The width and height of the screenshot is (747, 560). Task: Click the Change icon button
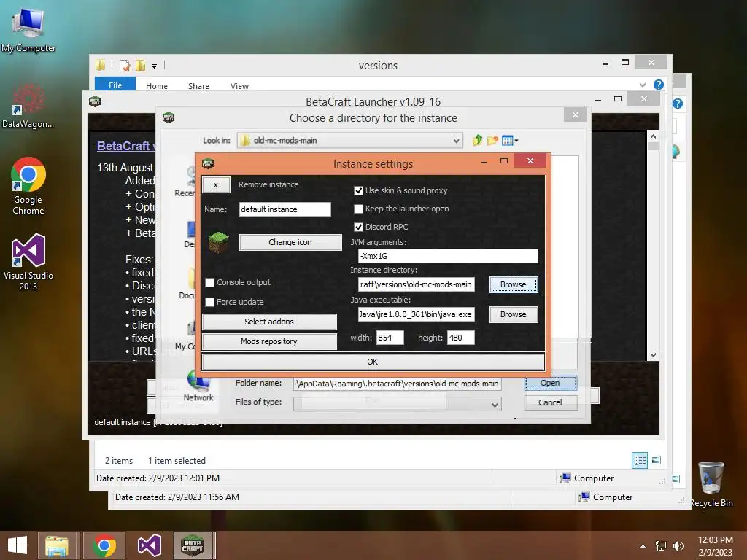point(290,242)
